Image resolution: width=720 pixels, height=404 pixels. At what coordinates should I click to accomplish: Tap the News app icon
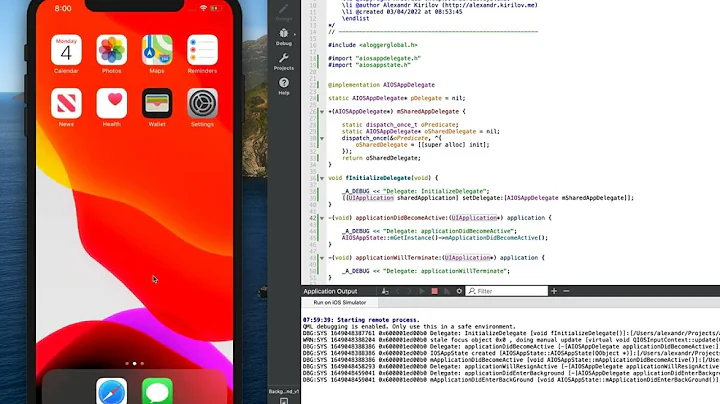click(x=66, y=103)
